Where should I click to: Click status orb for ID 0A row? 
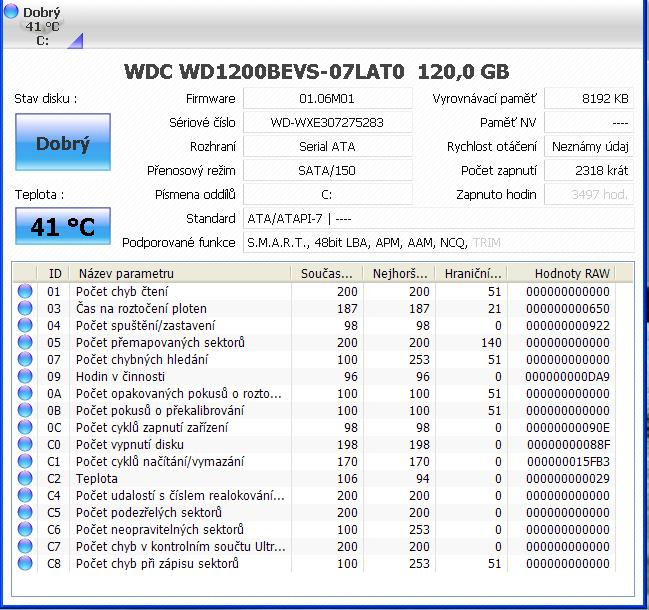[x=25, y=393]
